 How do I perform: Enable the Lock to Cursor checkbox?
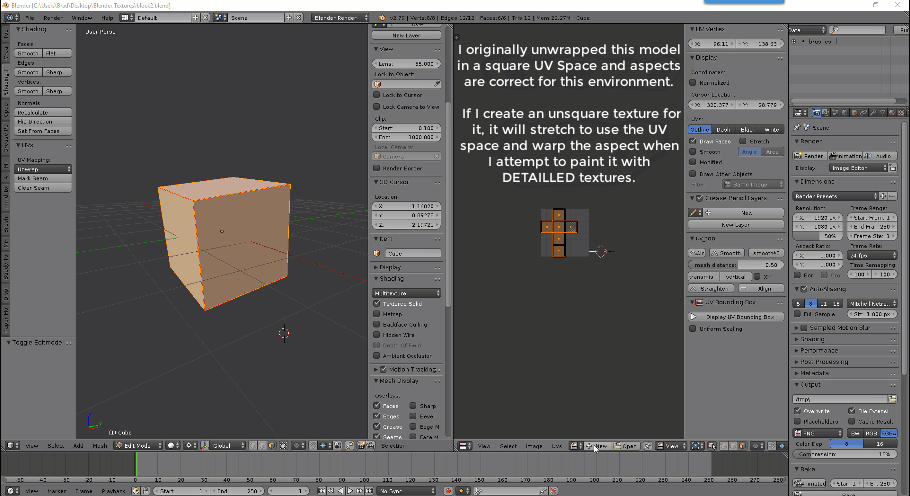(x=377, y=93)
